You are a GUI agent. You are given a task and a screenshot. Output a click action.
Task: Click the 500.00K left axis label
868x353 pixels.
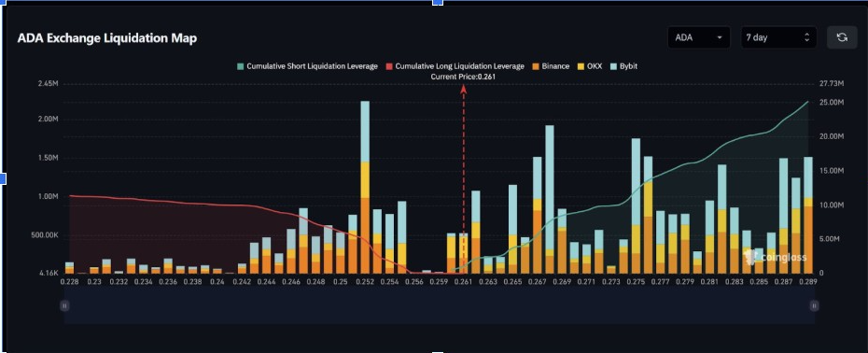pyautogui.click(x=44, y=235)
